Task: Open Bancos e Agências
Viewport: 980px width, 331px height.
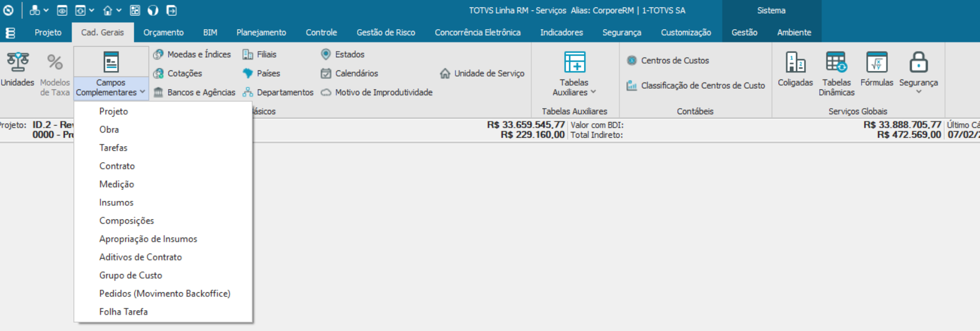Action: coord(194,92)
